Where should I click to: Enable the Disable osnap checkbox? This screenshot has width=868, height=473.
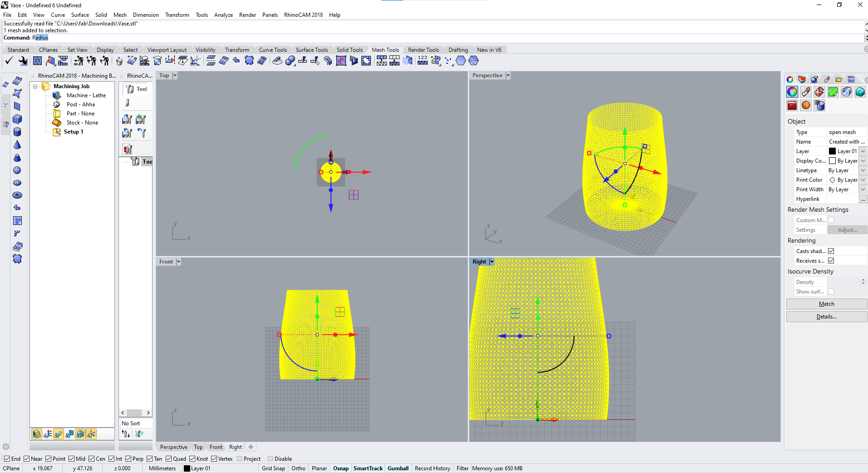point(270,459)
